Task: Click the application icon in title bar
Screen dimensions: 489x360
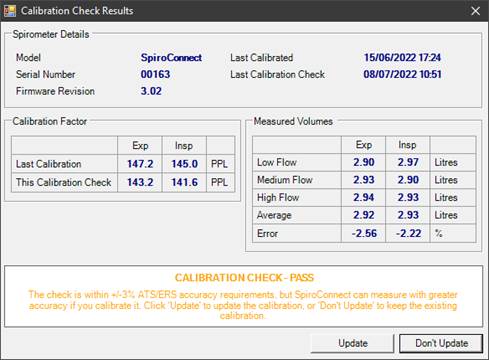Action: point(10,11)
